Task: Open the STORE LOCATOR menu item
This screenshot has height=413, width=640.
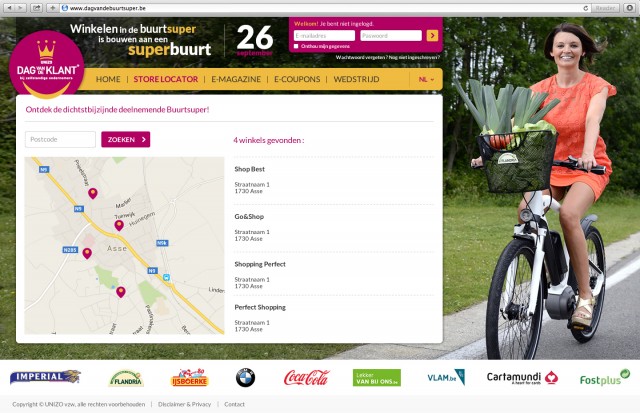Action: [x=166, y=79]
